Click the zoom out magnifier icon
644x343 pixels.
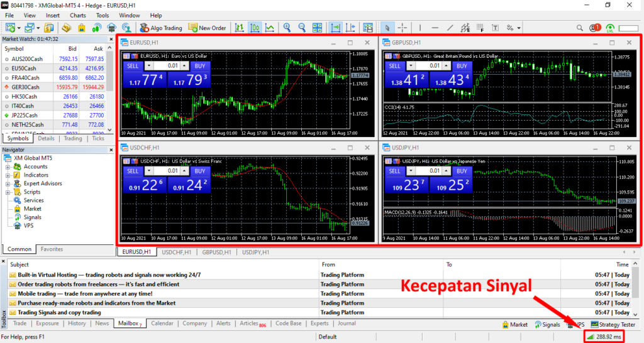click(302, 28)
